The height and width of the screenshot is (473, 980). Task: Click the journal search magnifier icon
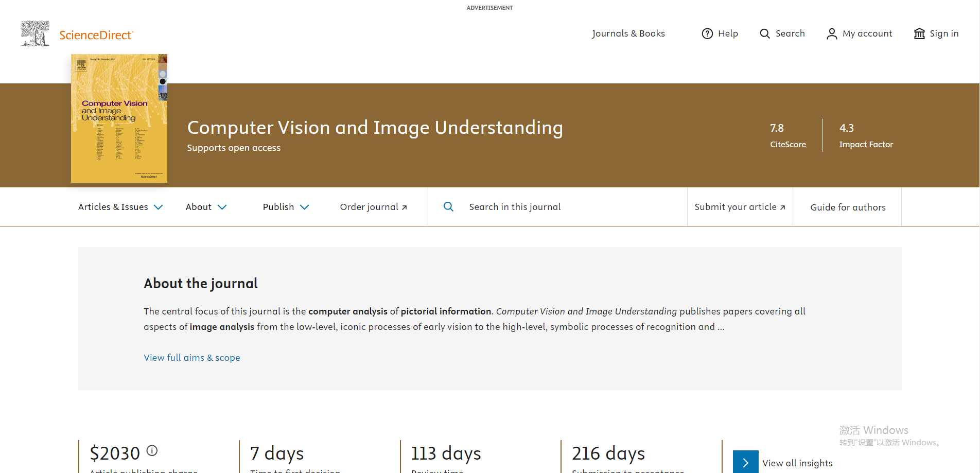448,207
